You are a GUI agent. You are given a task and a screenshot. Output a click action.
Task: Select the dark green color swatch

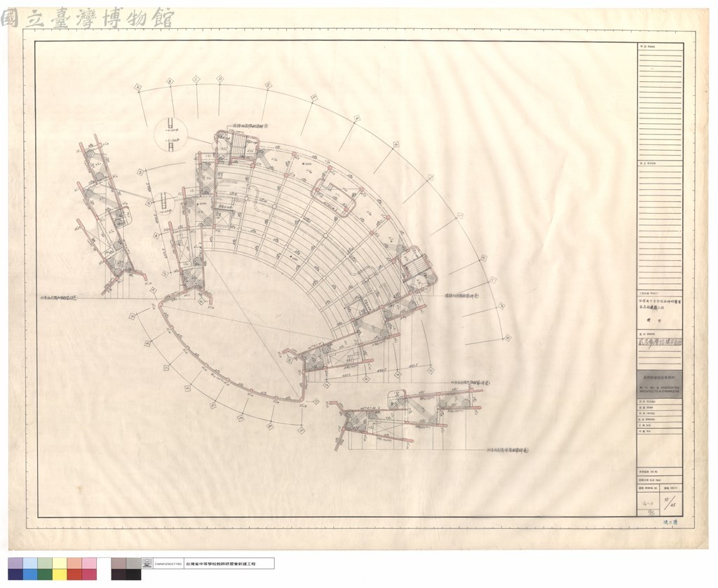pos(45,574)
